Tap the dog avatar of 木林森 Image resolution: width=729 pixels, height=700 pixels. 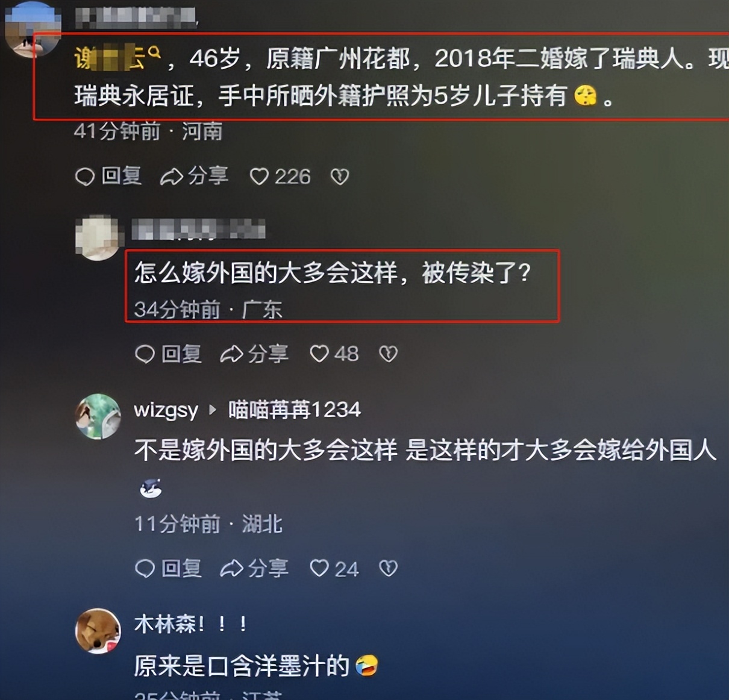(98, 631)
